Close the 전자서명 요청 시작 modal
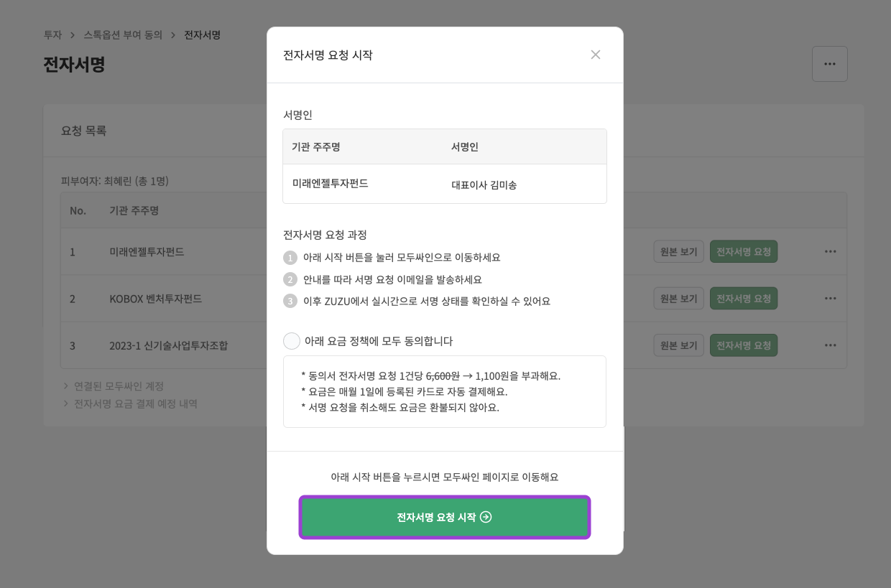891x588 pixels. coord(596,55)
